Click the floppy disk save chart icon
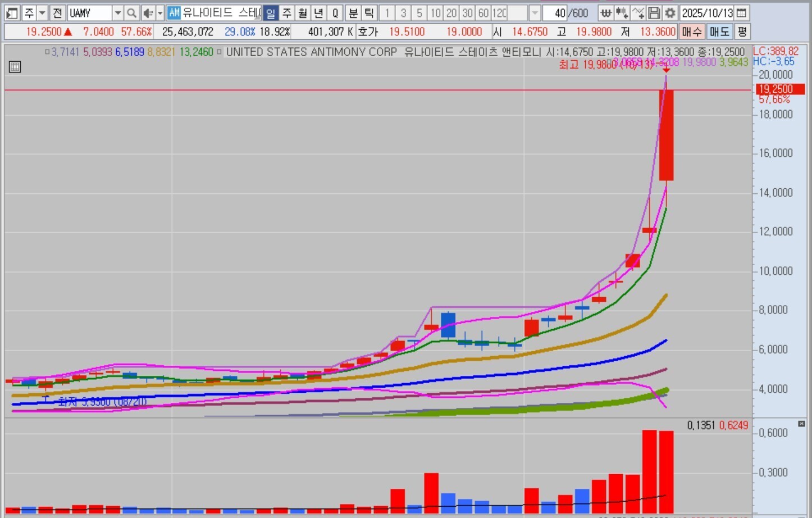 pos(654,13)
